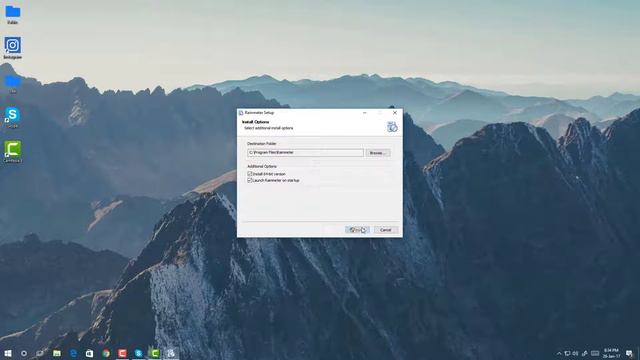Minimize the Rainmeter Setup window
Screen dimensions: 640x360
(x=364, y=113)
